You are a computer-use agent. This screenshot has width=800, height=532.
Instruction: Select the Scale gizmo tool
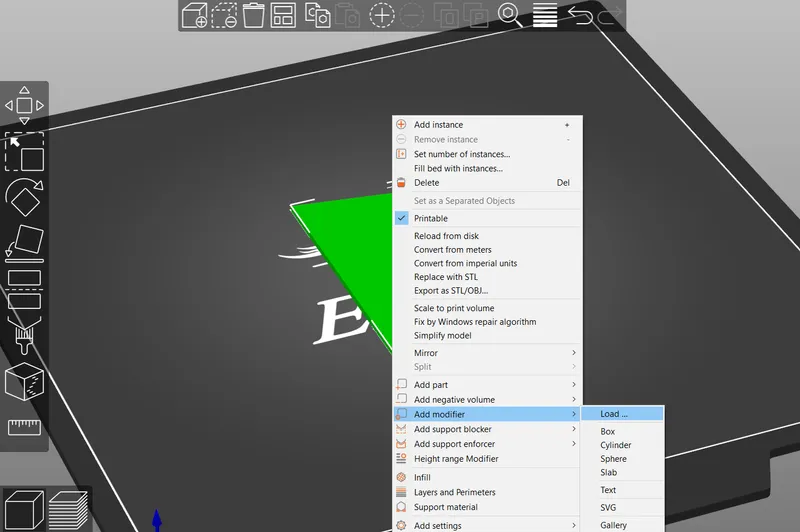pyautogui.click(x=24, y=151)
